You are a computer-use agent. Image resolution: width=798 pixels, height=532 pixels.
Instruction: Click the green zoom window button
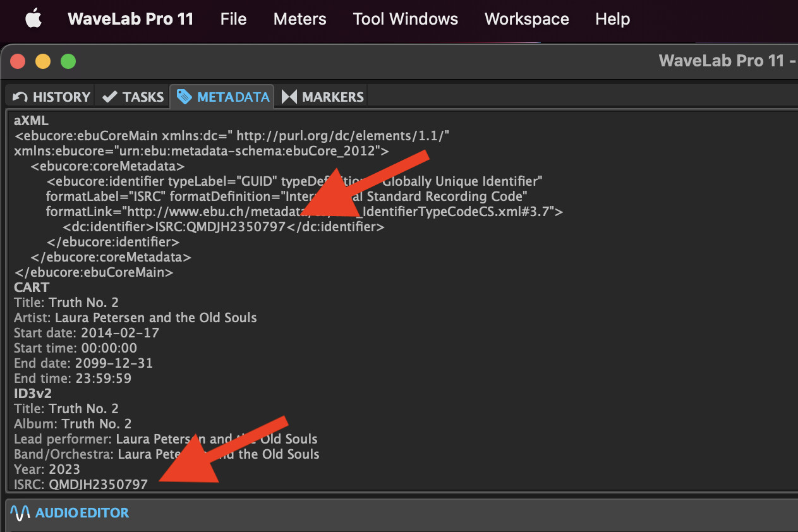68,61
